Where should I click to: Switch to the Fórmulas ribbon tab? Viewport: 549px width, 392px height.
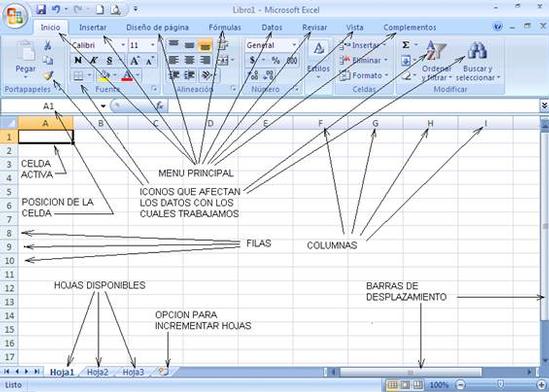[x=225, y=27]
